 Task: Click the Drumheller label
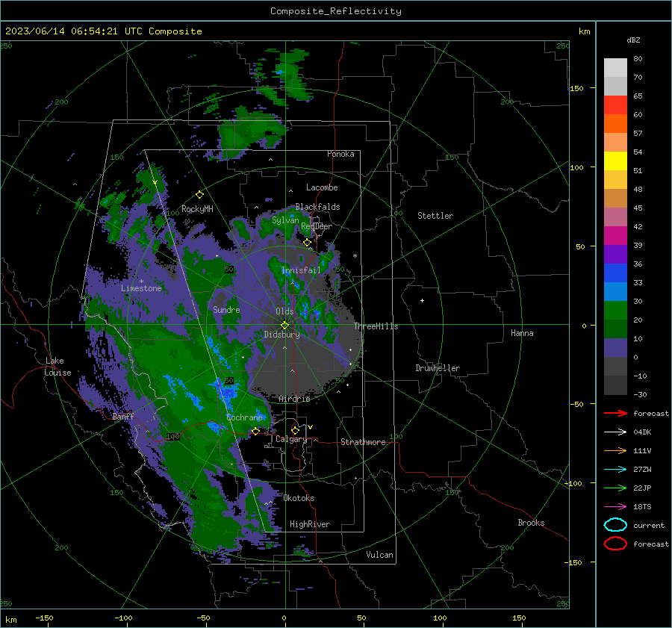pos(438,368)
